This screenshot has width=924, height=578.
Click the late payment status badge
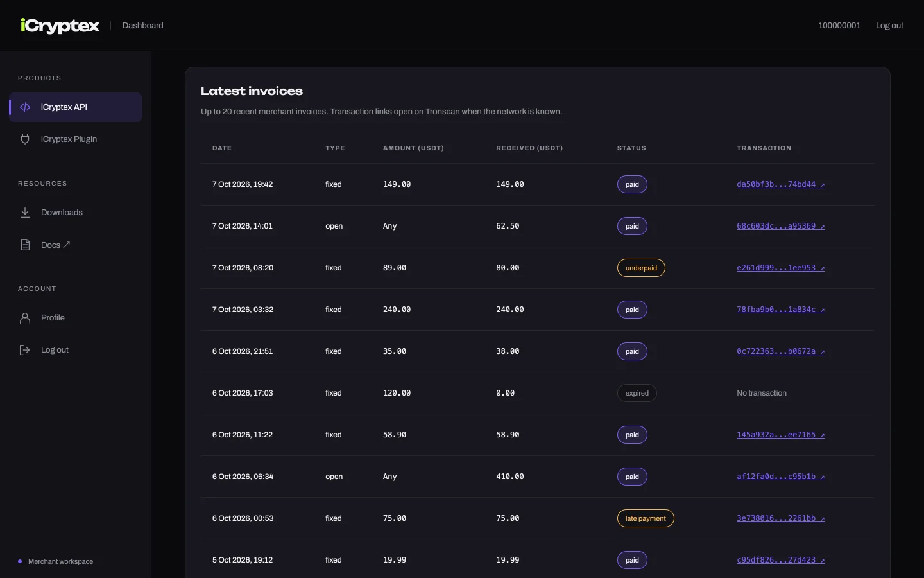(646, 518)
